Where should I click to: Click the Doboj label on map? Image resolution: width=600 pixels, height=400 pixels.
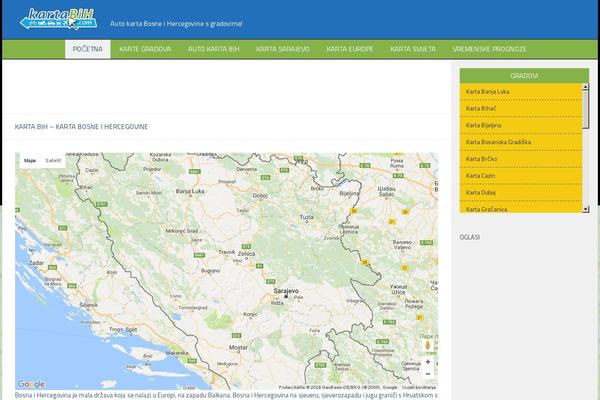[260, 196]
